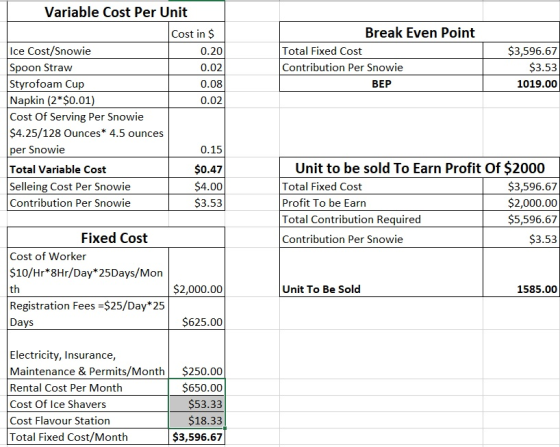Select the 'Registration Fees' description cell
Viewport: 560px width, 447px height.
coord(88,313)
